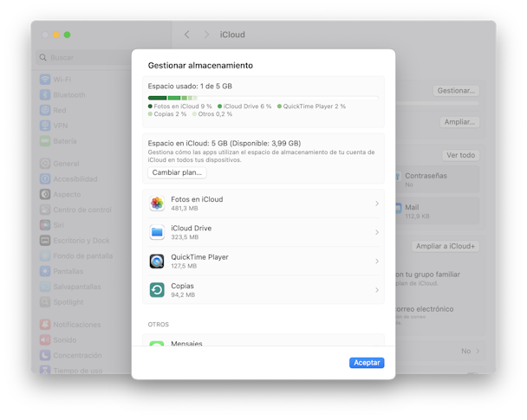Click the Ampliar... button
Viewport: 527px width, 420px height.
tap(459, 122)
